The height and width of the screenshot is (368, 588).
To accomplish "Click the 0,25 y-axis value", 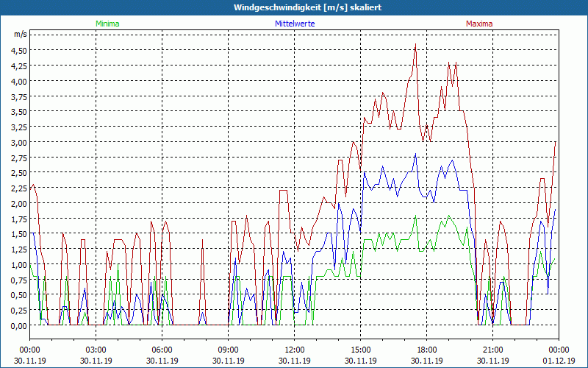I will click(21, 311).
